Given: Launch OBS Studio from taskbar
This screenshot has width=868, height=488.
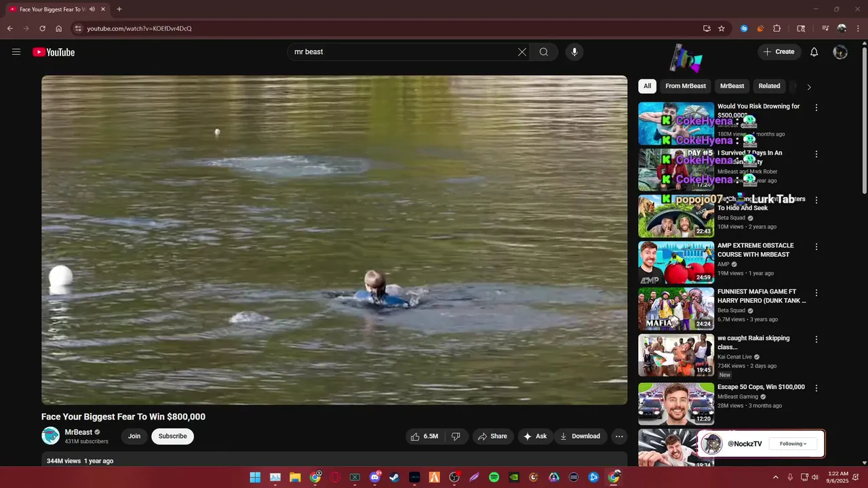Looking at the screenshot, I should pos(454,477).
